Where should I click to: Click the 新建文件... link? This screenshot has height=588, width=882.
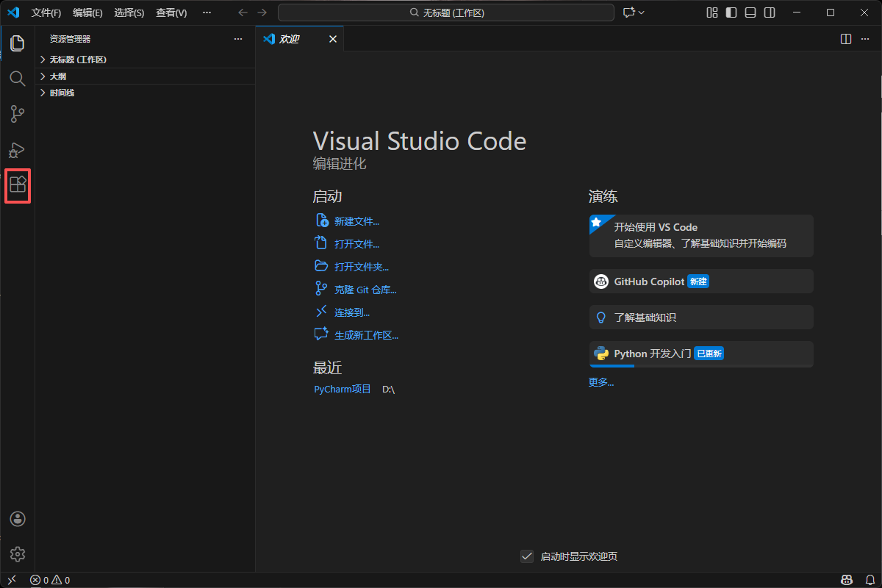click(x=356, y=221)
